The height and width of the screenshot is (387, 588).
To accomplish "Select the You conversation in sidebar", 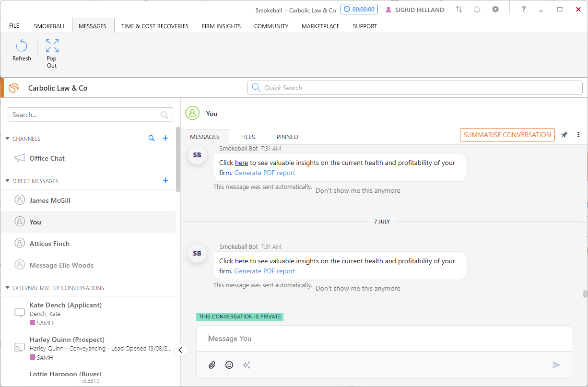I will point(88,222).
